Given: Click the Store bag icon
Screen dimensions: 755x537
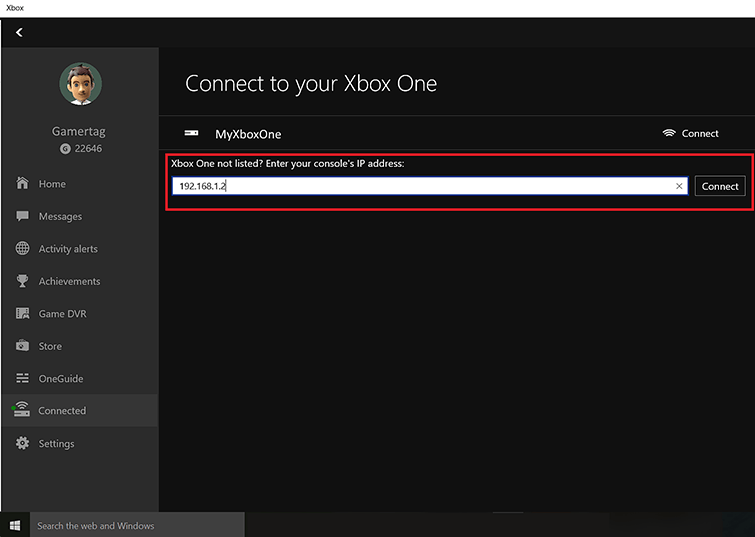Looking at the screenshot, I should [x=22, y=345].
